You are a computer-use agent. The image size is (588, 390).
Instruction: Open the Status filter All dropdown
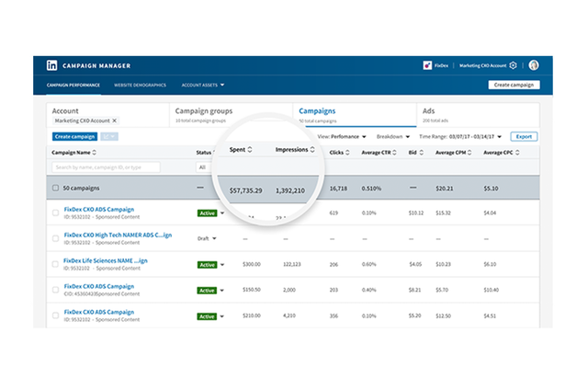(204, 167)
